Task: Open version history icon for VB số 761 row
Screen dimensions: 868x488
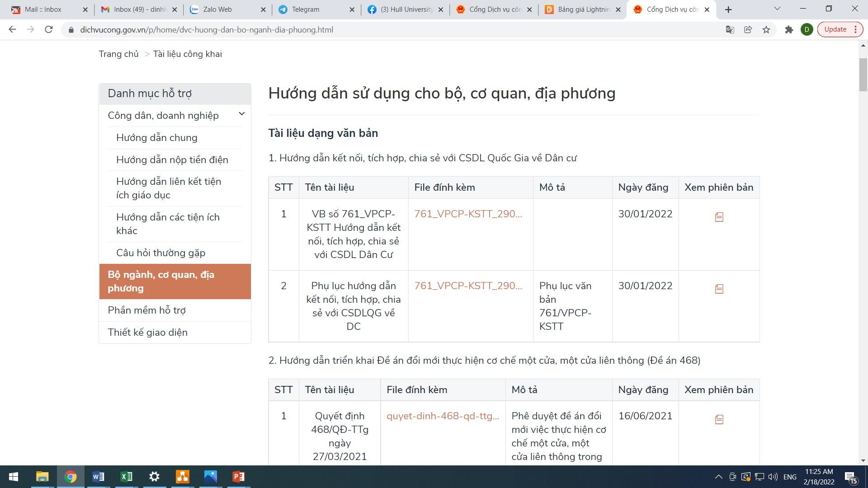Action: pyautogui.click(x=719, y=217)
